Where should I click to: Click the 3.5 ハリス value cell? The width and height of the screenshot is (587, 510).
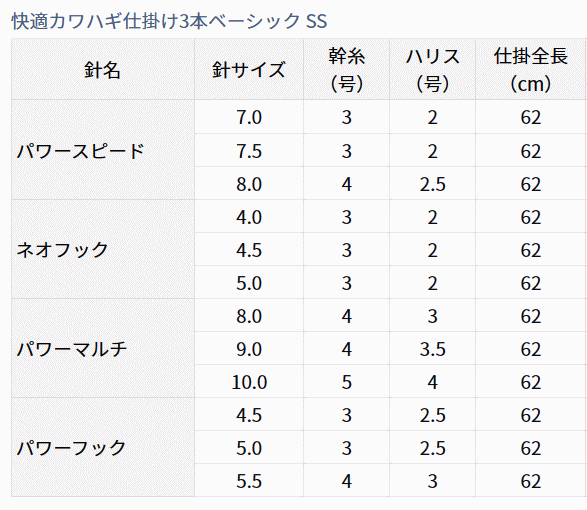(x=433, y=349)
